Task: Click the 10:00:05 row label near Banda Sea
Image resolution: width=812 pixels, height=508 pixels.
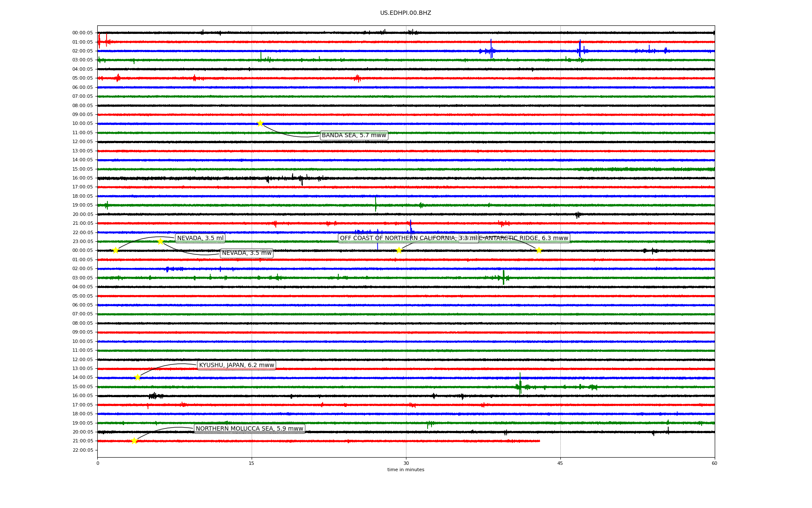Action: coord(82,124)
